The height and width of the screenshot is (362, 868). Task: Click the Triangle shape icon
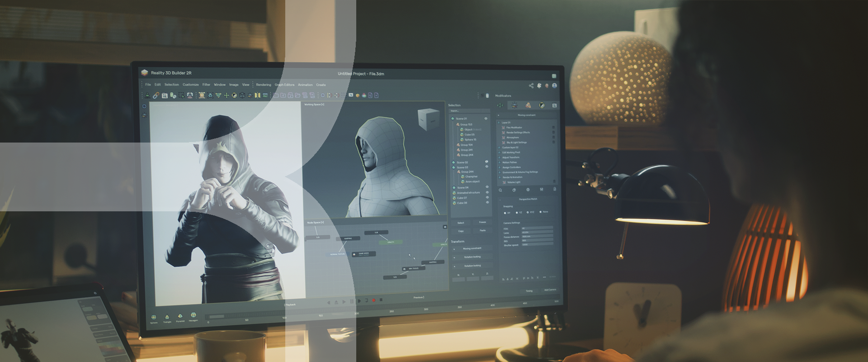click(x=167, y=317)
